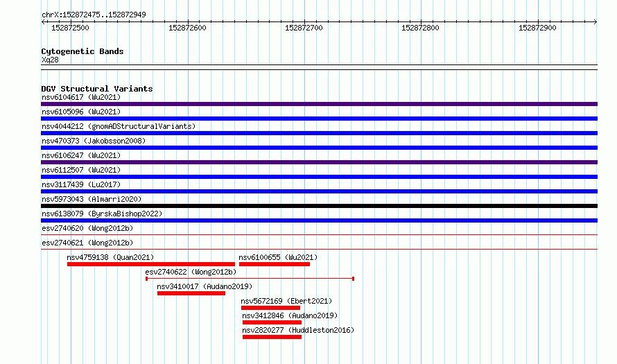Click the blue bar under nsv4044212

point(319,133)
